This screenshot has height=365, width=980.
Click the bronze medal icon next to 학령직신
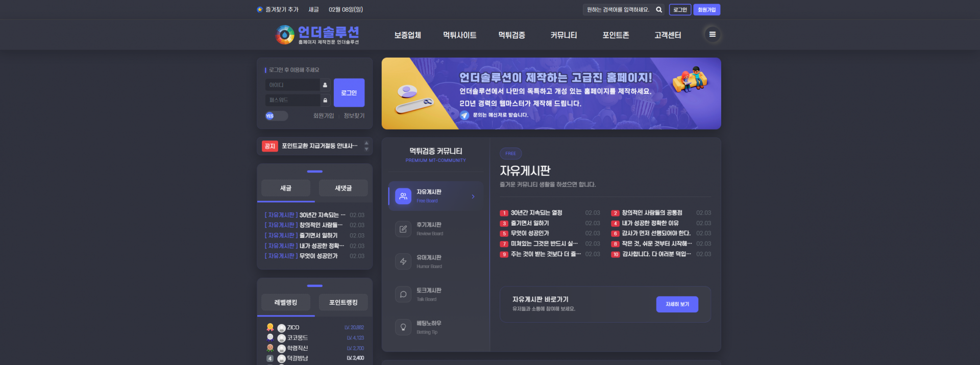[x=270, y=348]
